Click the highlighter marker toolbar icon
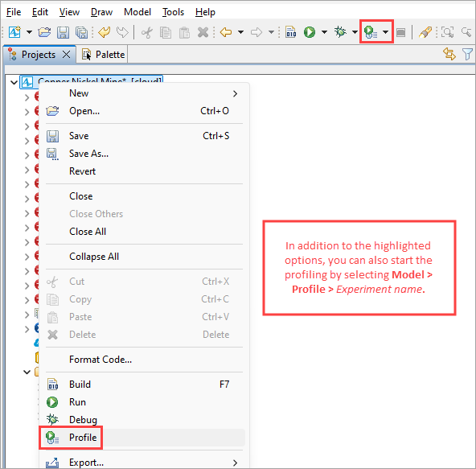Image resolution: width=476 pixels, height=469 pixels. click(425, 32)
